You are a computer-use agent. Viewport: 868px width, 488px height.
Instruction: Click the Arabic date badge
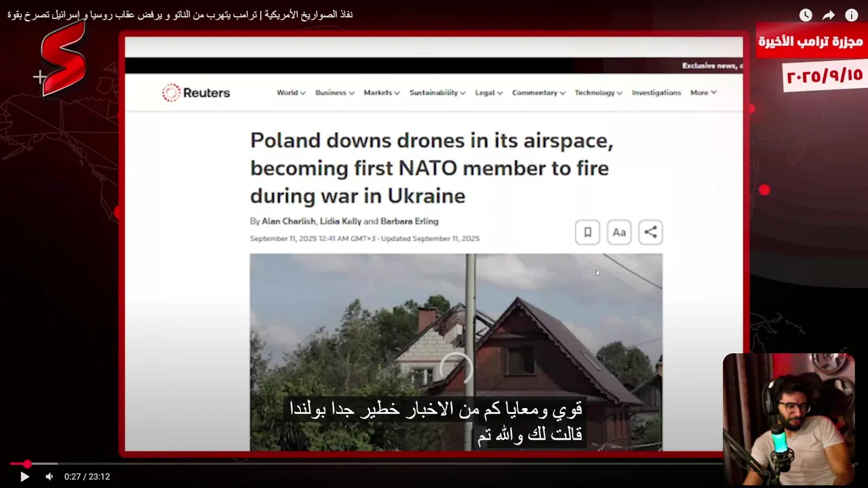(824, 75)
